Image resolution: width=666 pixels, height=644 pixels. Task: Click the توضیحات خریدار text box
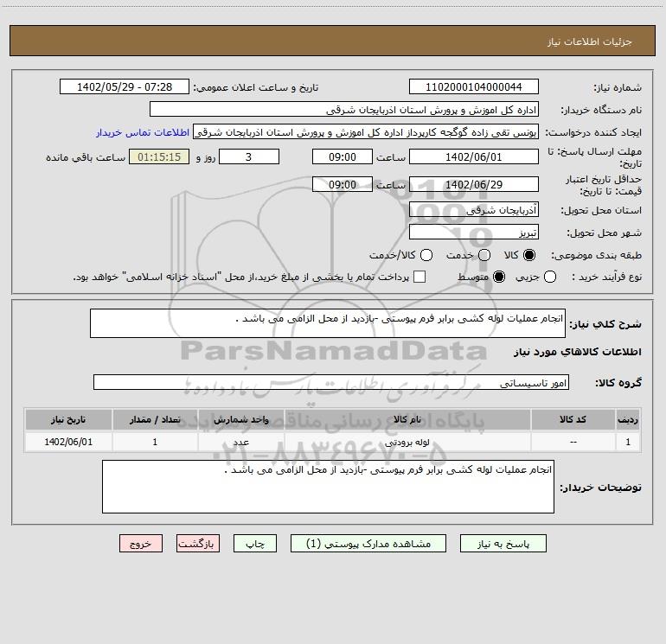point(328,487)
